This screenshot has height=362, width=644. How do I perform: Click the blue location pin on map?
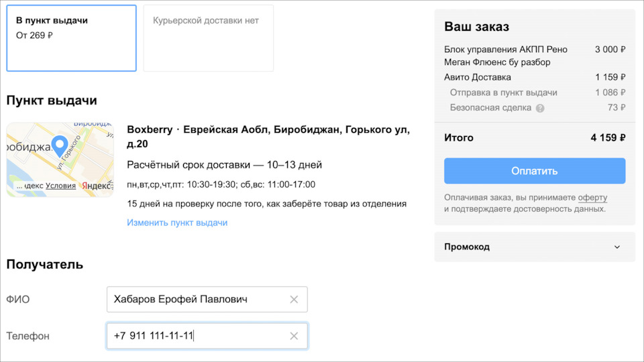[60, 145]
